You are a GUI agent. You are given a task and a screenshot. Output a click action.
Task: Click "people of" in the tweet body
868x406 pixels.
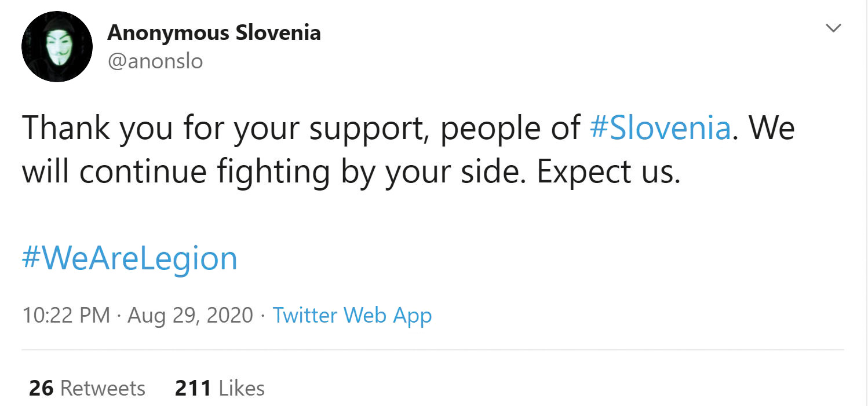click(510, 129)
